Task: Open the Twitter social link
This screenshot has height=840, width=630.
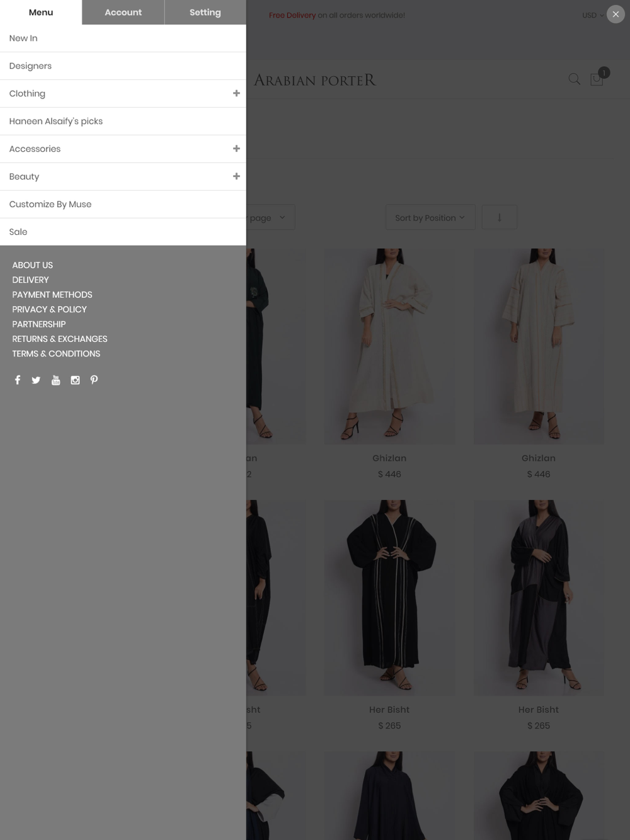Action: point(36,380)
